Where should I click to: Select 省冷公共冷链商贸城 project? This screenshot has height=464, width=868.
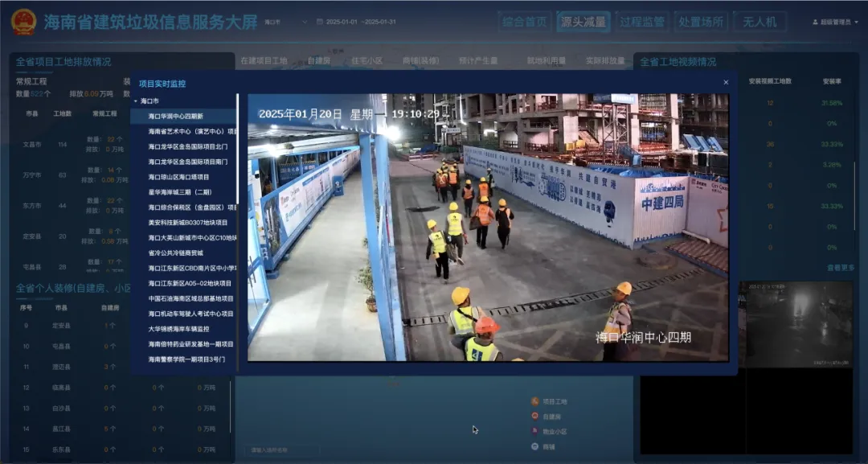pos(175,253)
